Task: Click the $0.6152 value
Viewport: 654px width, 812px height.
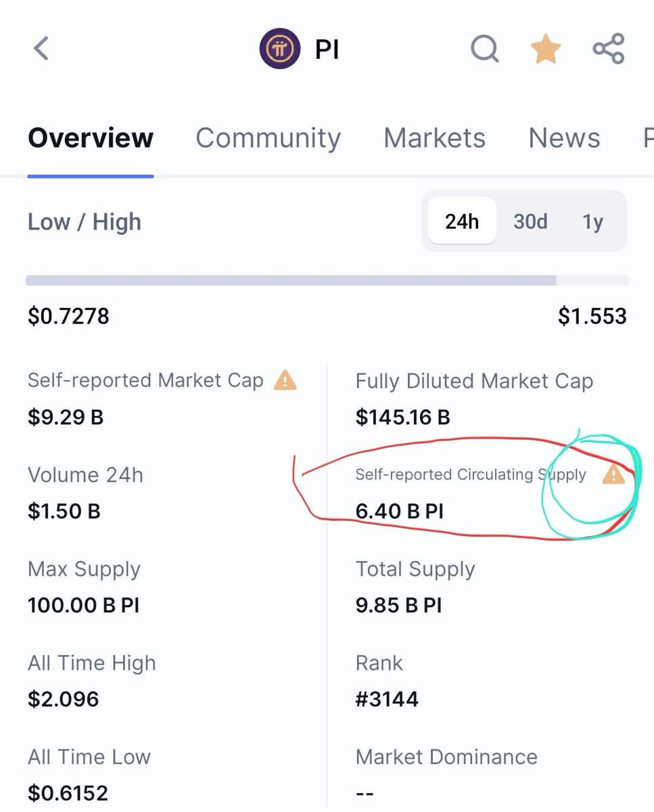Action: [68, 792]
